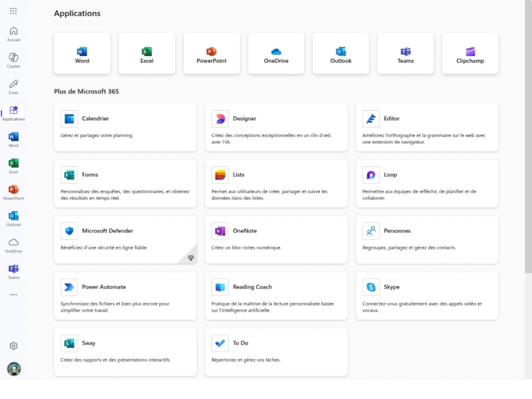
Task: Click the app launcher grid icon
Action: coord(14,10)
